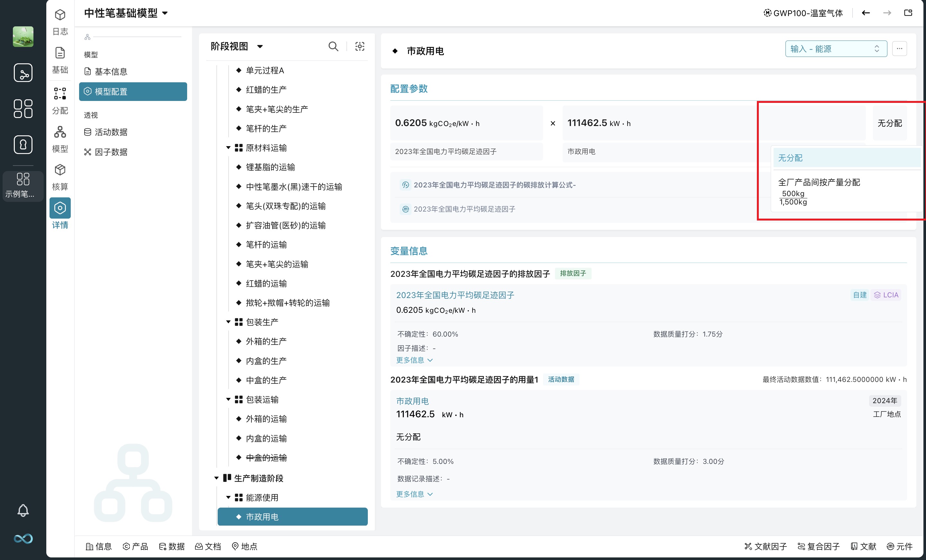
Task: Collapse the 生产制造阶段 tree node
Action: [x=216, y=478]
